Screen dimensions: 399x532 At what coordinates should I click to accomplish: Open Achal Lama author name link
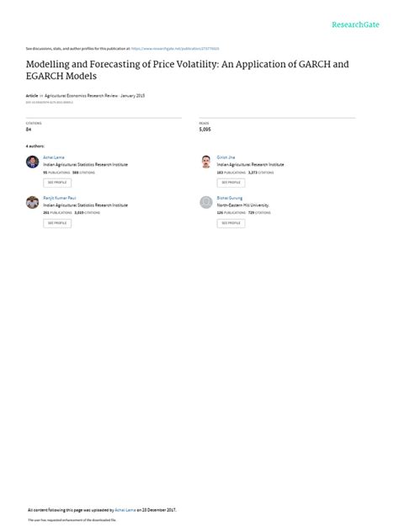54,157
